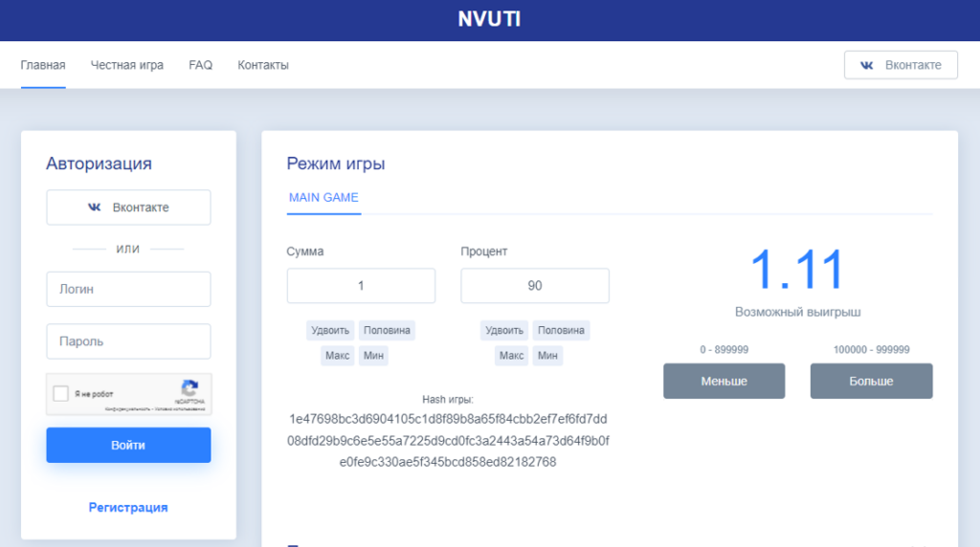Image resolution: width=980 pixels, height=547 pixels.
Task: Log in via Вконтакте in the Авторизация panel
Action: coord(129,208)
